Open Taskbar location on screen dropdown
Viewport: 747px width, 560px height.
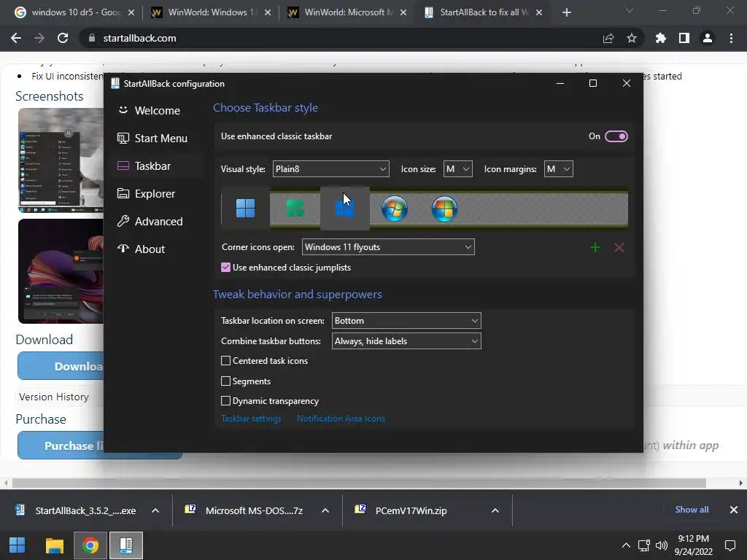(x=406, y=321)
